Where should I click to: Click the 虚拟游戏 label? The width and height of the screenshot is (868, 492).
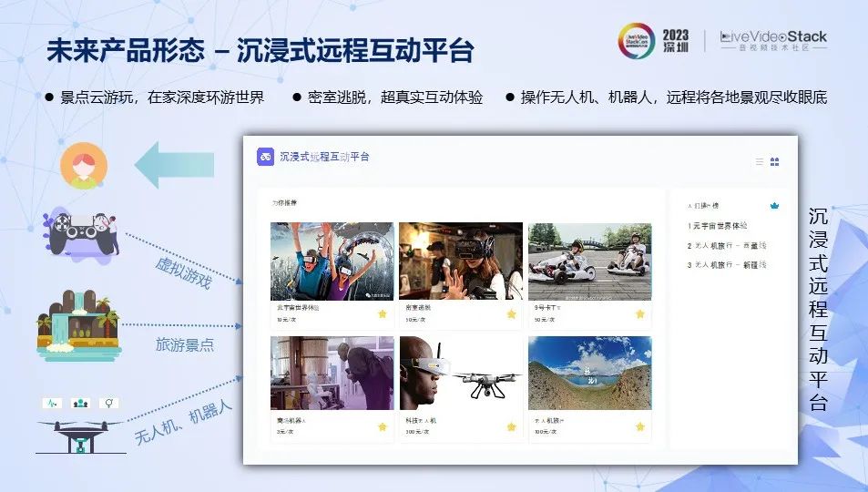pyautogui.click(x=183, y=273)
